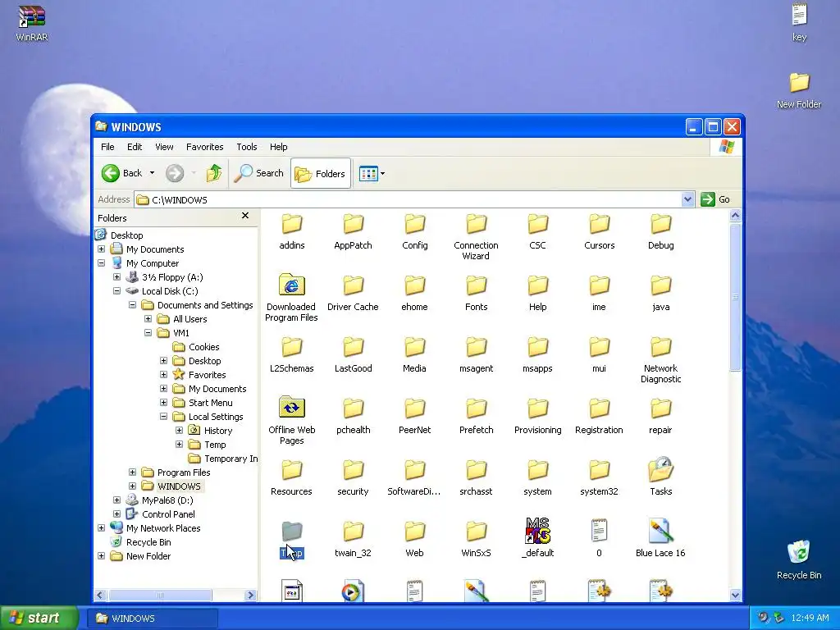840x630 pixels.
Task: Open the Help menu
Action: point(278,147)
